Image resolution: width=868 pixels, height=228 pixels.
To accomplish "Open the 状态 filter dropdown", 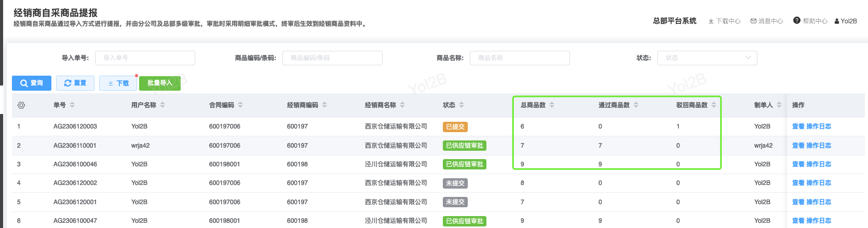I will pyautogui.click(x=707, y=58).
